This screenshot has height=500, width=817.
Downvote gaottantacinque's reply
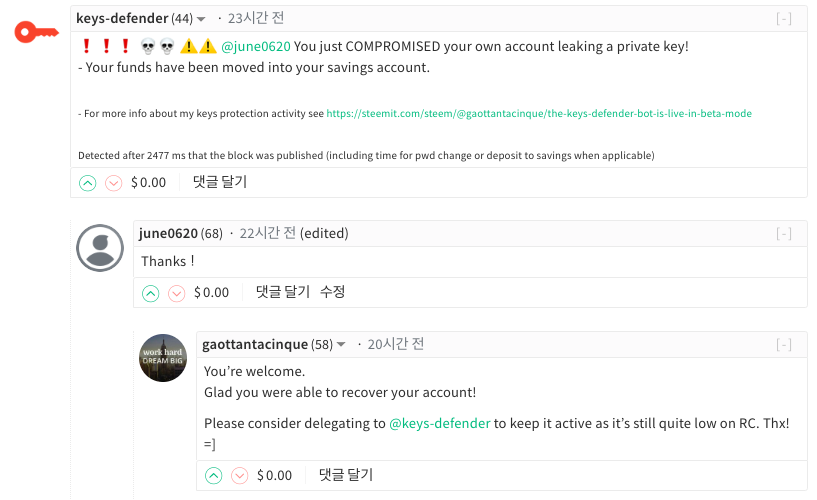coord(239,476)
